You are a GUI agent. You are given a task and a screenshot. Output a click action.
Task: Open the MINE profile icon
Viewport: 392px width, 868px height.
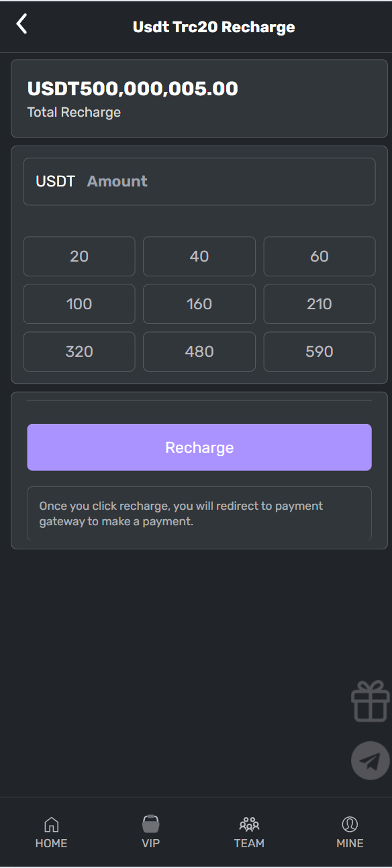point(350,824)
